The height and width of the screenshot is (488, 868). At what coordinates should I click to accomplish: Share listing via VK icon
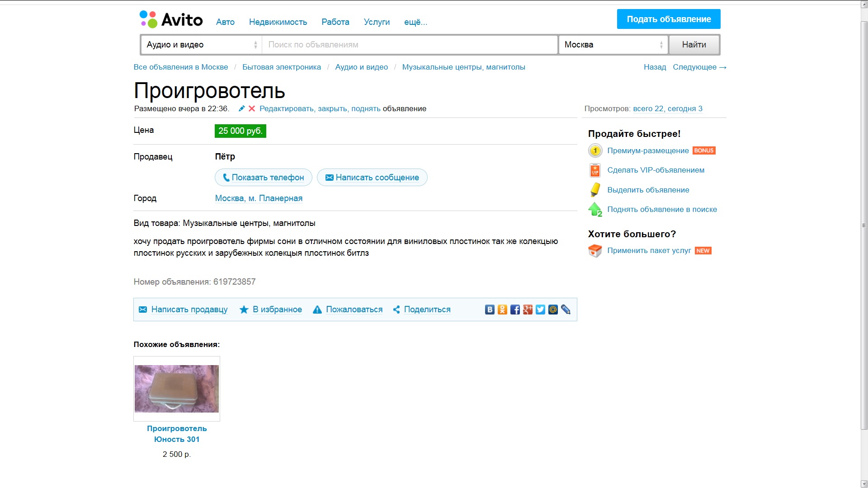click(490, 310)
